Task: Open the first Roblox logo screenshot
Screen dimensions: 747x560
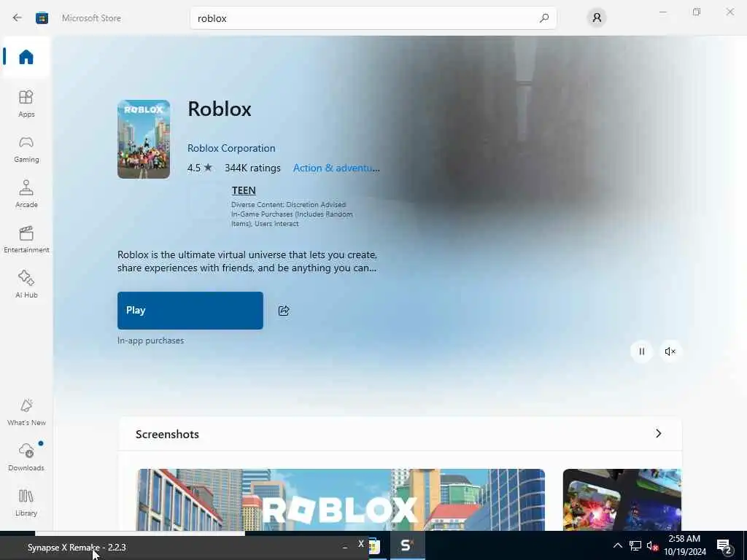Action: pos(341,499)
